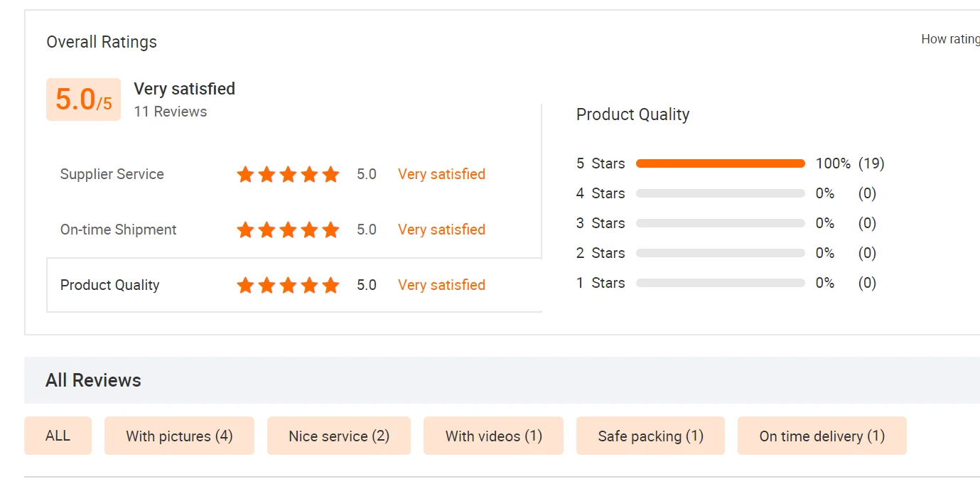Open the How ratings work link
980x479 pixels.
tap(950, 40)
